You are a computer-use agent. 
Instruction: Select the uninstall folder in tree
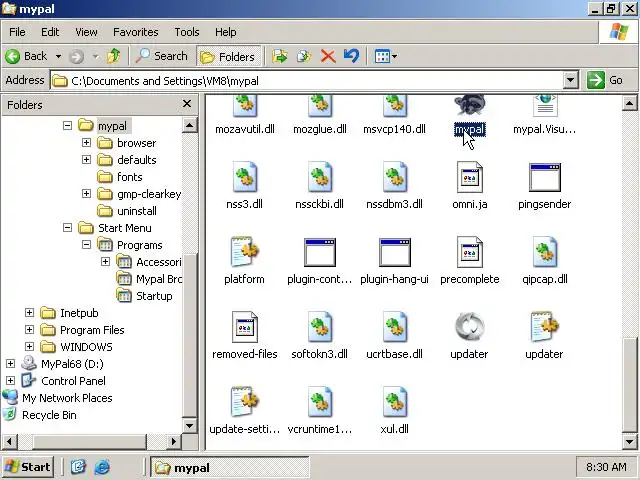(x=137, y=211)
